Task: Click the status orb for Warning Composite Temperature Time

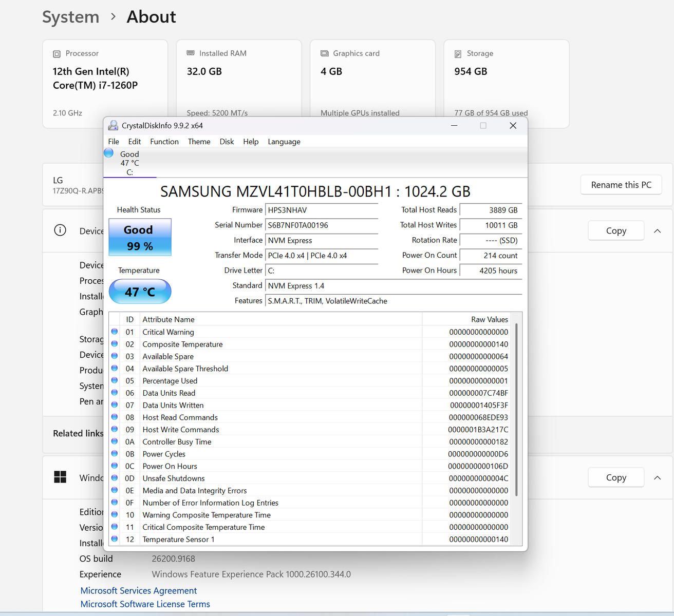Action: pos(115,514)
